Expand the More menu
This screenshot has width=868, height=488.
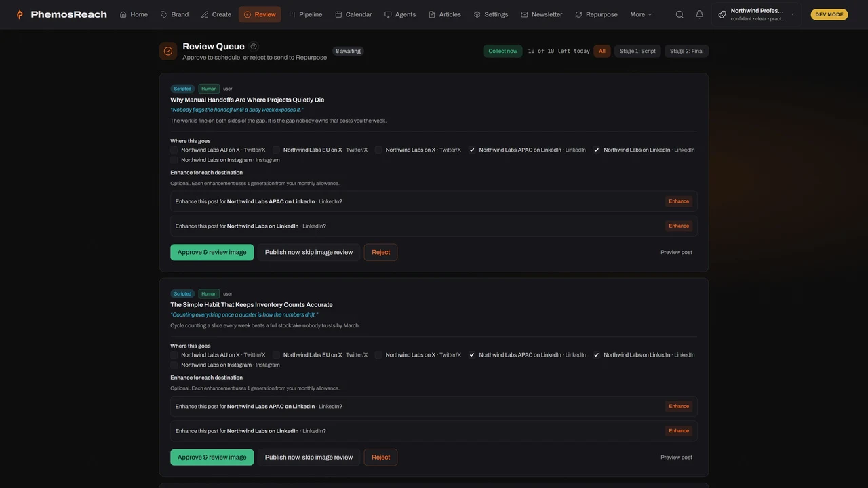(641, 14)
